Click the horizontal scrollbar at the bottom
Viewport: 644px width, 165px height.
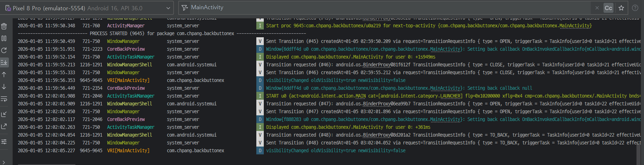pyautogui.click(x=46, y=164)
